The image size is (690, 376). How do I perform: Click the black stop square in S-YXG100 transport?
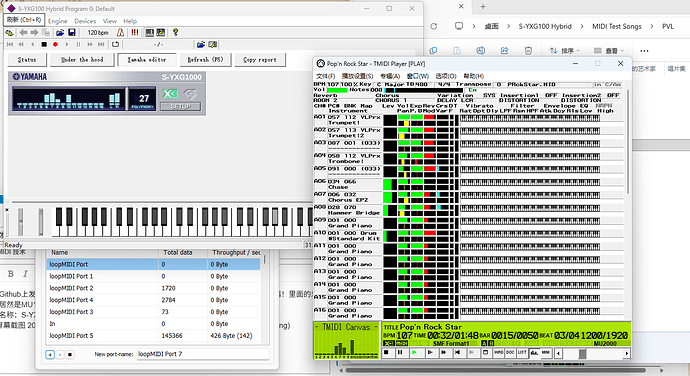pos(44,44)
